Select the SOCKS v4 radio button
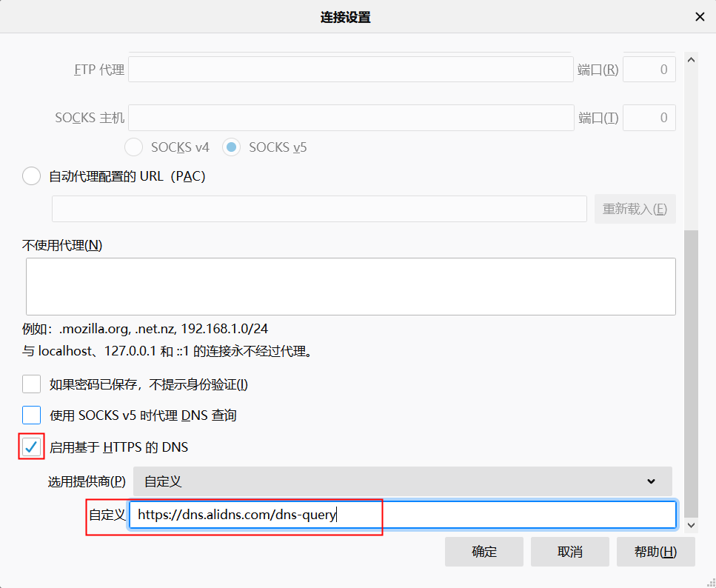This screenshot has height=588, width=716. [134, 147]
